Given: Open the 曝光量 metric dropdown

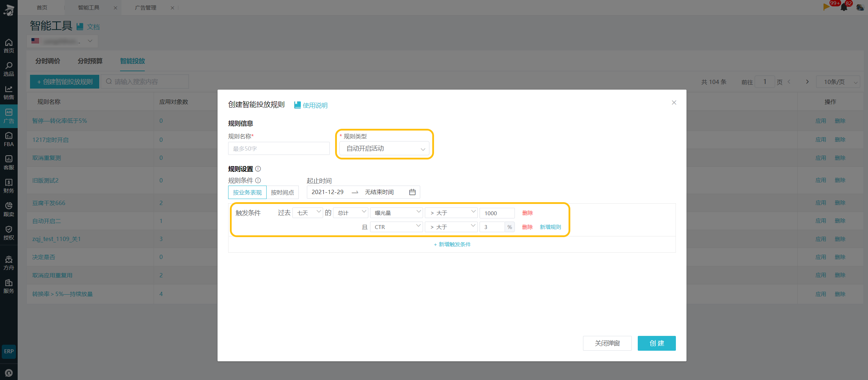Looking at the screenshot, I should point(396,213).
